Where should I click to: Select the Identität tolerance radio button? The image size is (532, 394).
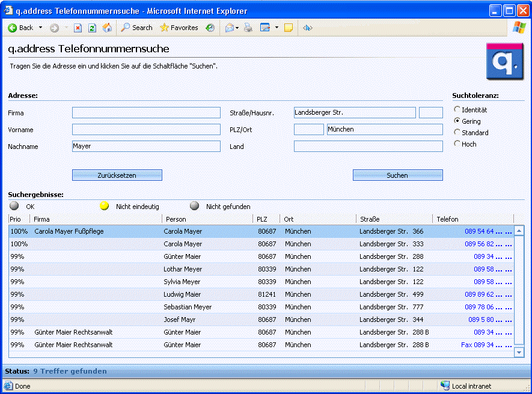coord(457,109)
